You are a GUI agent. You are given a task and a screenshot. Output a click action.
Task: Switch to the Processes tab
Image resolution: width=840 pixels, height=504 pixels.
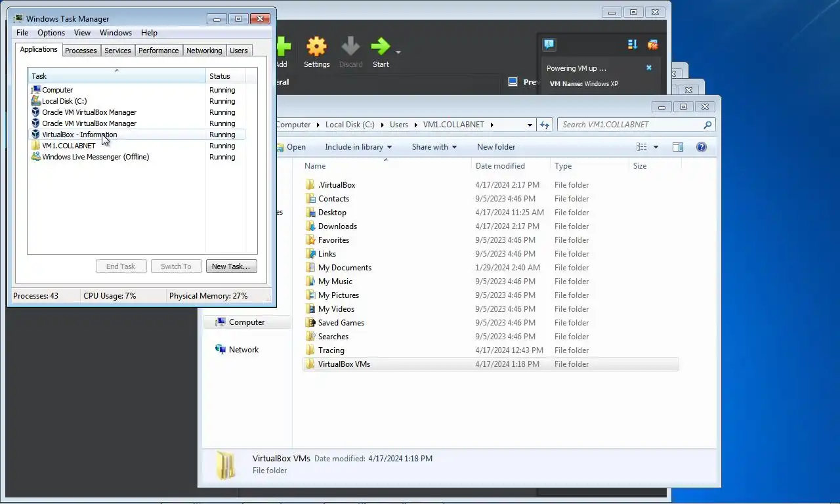pyautogui.click(x=81, y=51)
